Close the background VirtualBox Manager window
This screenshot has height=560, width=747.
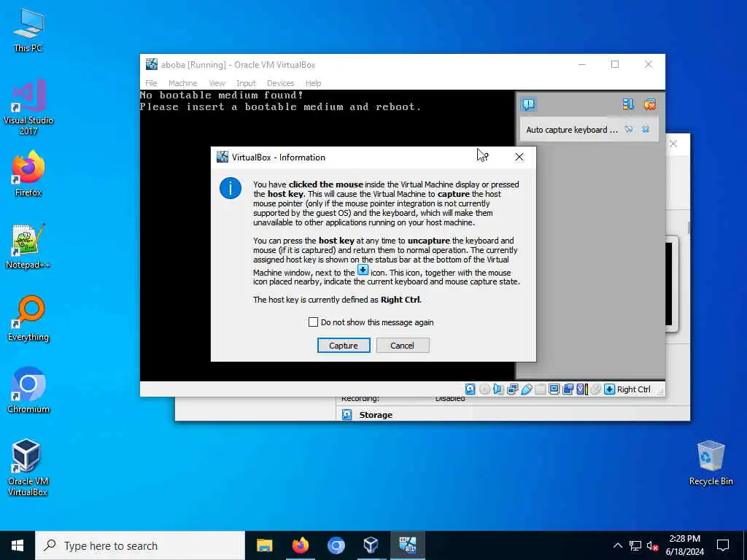[673, 144]
